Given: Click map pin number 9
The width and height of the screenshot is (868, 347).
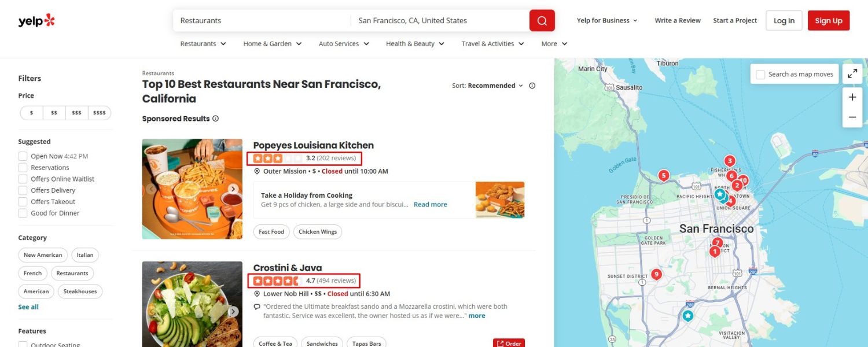Looking at the screenshot, I should tap(656, 274).
